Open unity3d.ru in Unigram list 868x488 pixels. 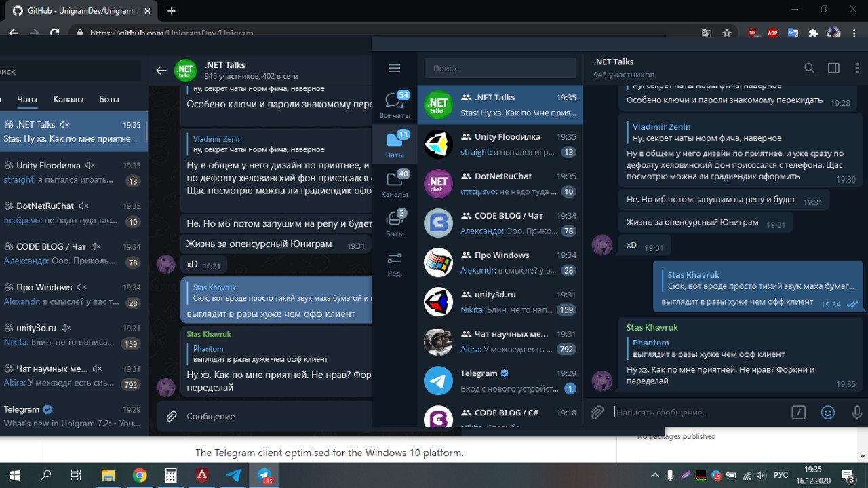click(74, 335)
